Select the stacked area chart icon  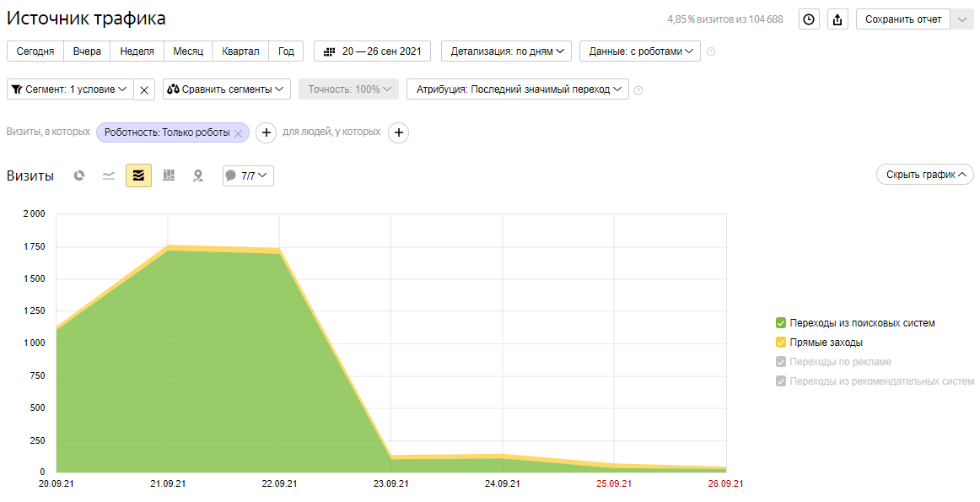138,175
